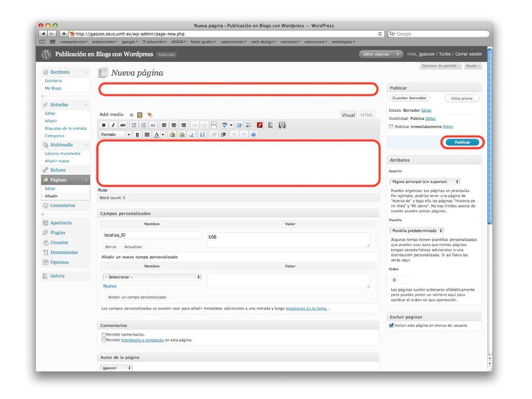
Task: Align text right
Action: (183, 125)
